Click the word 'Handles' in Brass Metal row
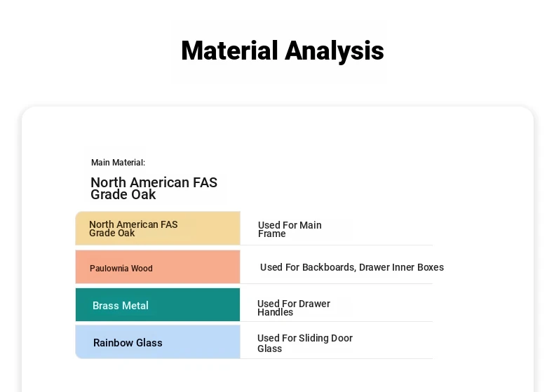The height and width of the screenshot is (392, 554). click(x=275, y=313)
